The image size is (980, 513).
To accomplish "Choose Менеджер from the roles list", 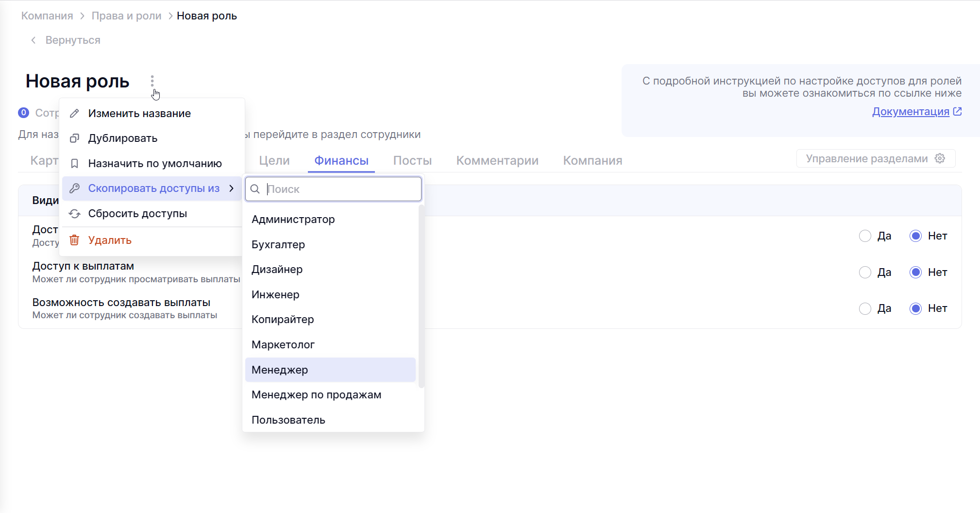I will tap(280, 370).
